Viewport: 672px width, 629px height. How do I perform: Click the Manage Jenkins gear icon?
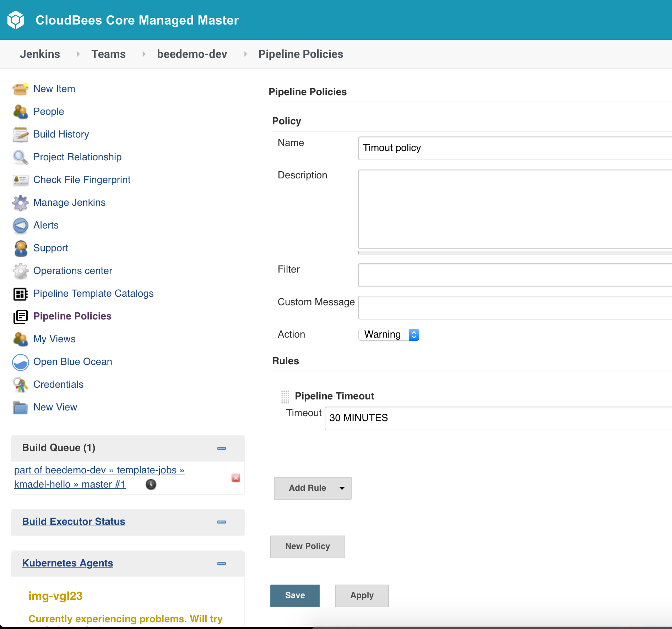(20, 203)
